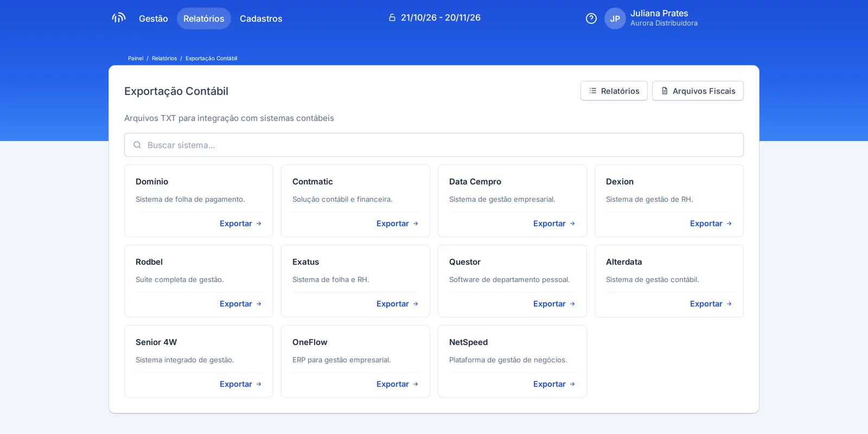The image size is (868, 434).
Task: Click the 'Solução contábil e financeira.' description
Action: point(342,199)
